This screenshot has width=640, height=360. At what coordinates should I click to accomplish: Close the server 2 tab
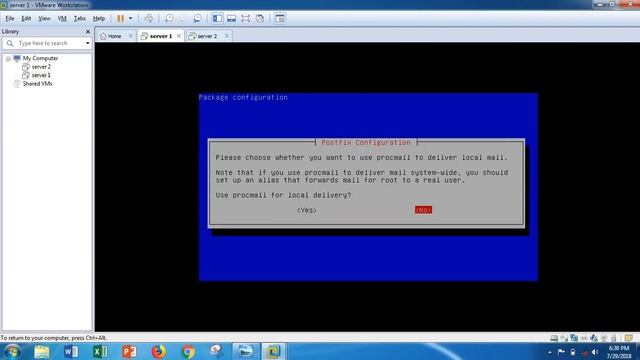[x=227, y=36]
